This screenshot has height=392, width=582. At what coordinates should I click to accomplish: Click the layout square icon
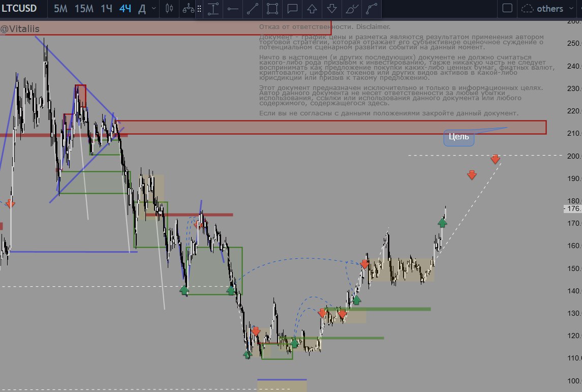[x=507, y=8]
